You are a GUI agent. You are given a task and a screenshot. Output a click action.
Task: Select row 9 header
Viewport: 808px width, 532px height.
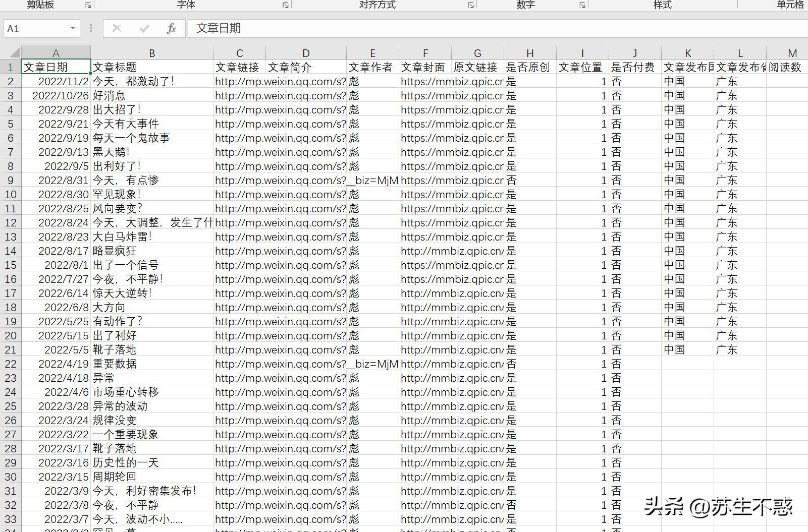(10, 180)
